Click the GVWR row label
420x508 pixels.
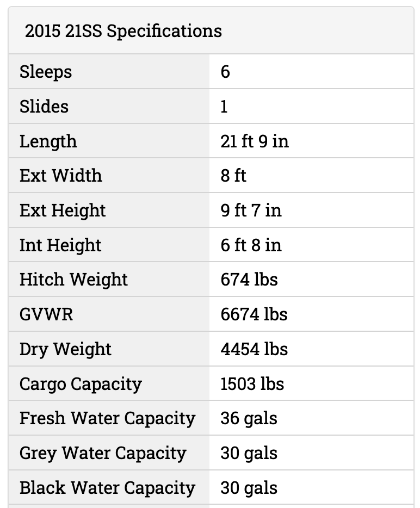(x=46, y=314)
